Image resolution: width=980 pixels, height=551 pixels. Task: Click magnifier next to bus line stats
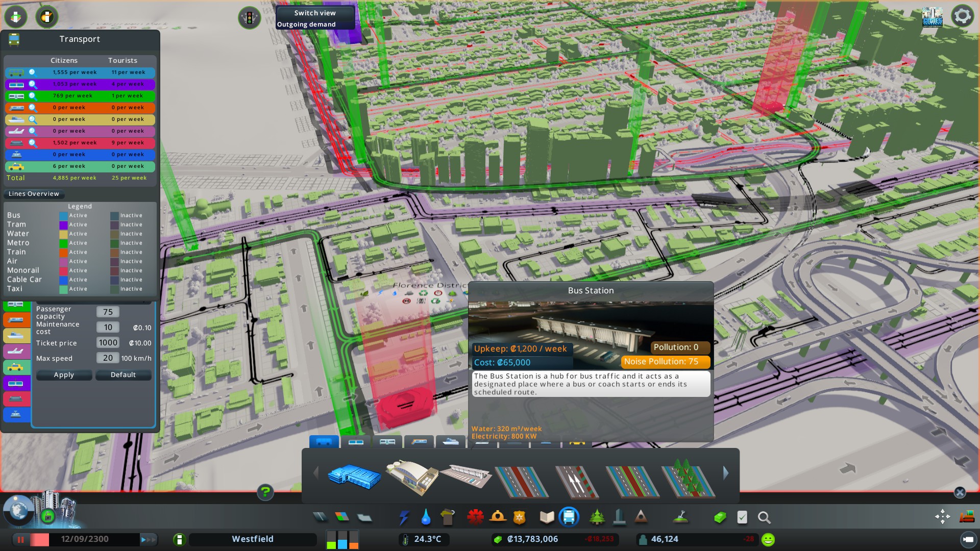tap(33, 72)
